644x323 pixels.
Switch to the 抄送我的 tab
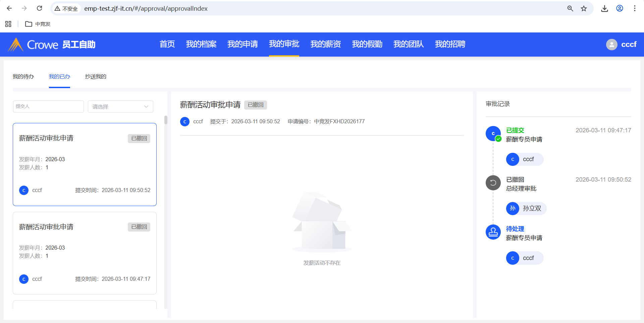coord(96,76)
